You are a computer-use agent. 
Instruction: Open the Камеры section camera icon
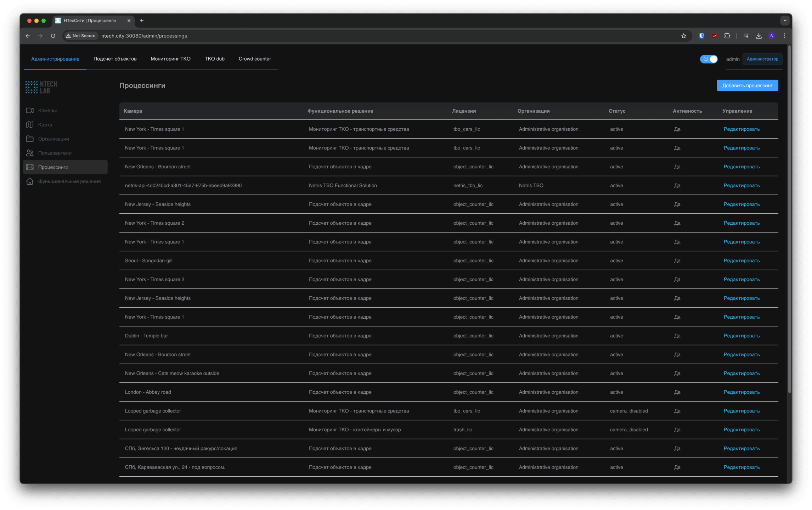click(30, 111)
